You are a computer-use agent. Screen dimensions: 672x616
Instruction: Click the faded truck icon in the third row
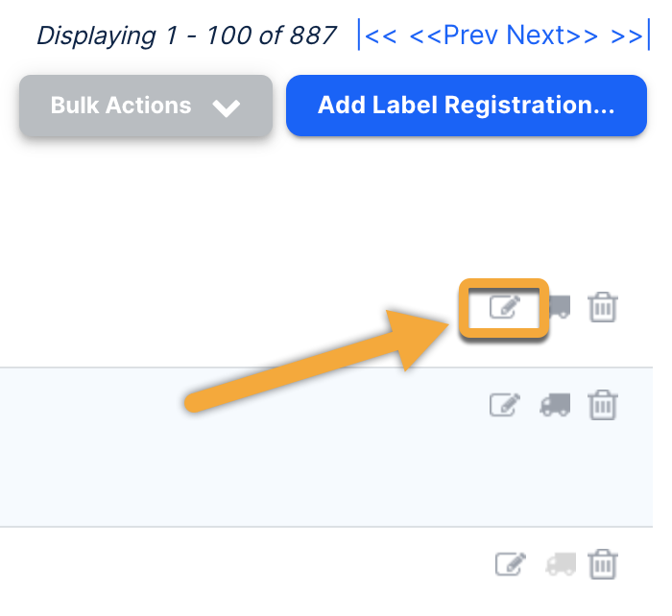pyautogui.click(x=559, y=563)
